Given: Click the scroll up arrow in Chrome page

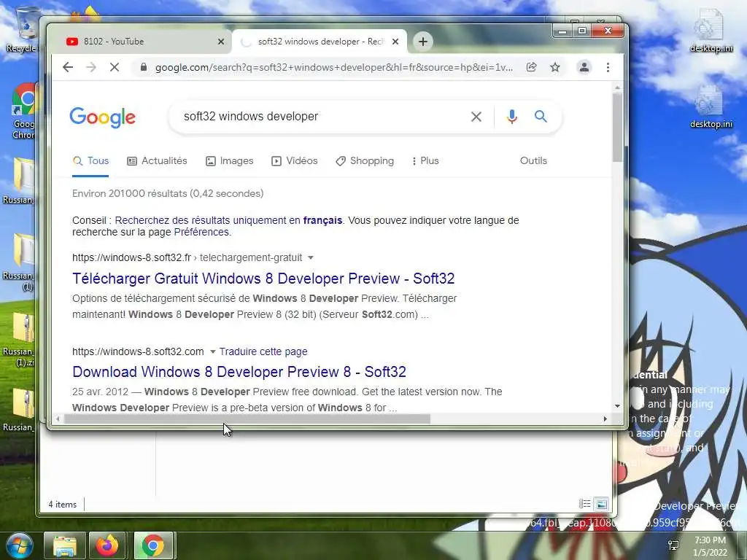Looking at the screenshot, I should (617, 88).
